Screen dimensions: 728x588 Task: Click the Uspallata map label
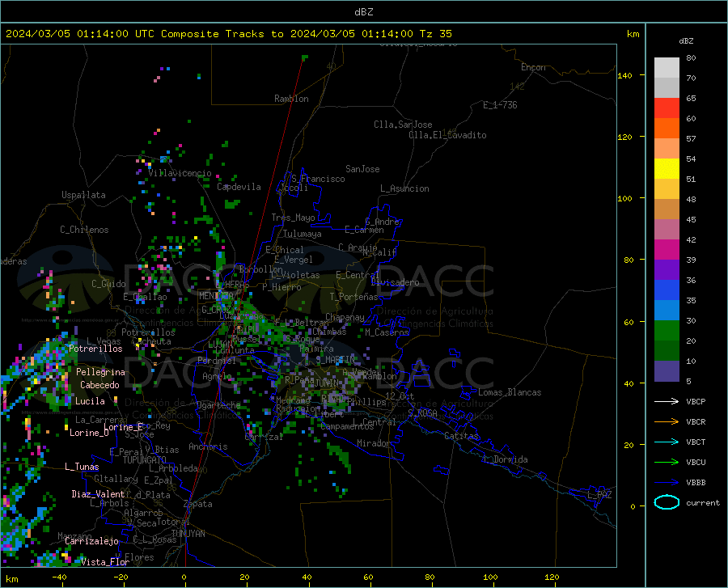pyautogui.click(x=83, y=195)
